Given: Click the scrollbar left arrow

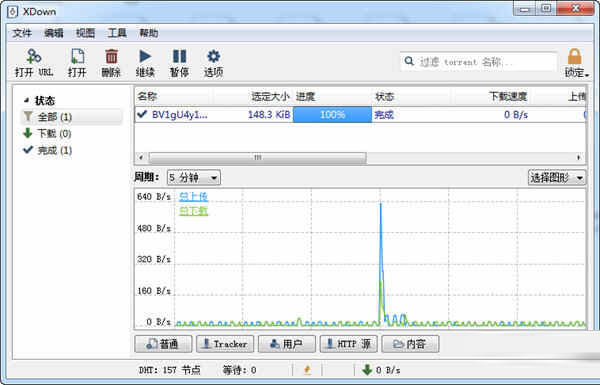Looking at the screenshot, I should coord(141,157).
